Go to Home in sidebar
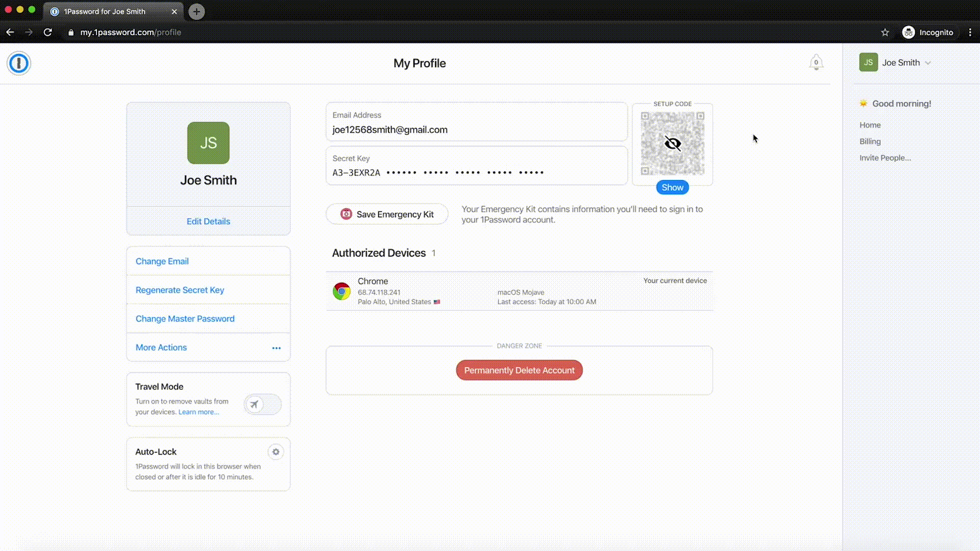 click(x=870, y=125)
